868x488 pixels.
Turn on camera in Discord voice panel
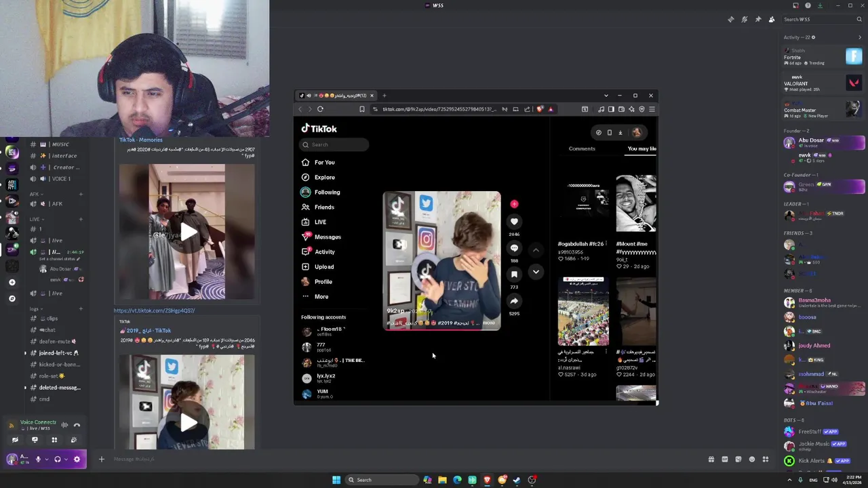pyautogui.click(x=15, y=440)
